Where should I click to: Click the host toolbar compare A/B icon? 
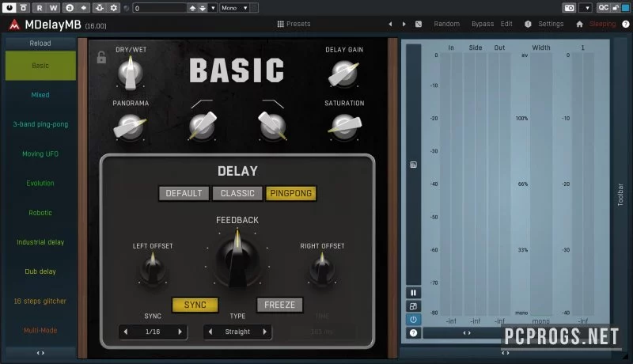click(70, 8)
